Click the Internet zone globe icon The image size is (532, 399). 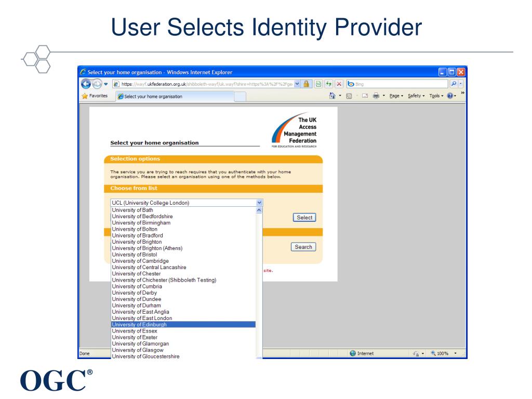(353, 353)
